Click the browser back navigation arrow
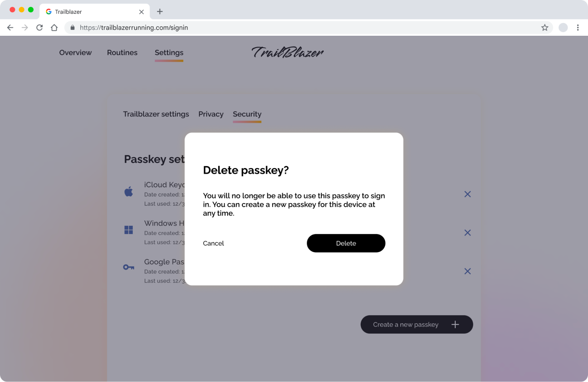Image resolution: width=588 pixels, height=382 pixels. pos(10,27)
